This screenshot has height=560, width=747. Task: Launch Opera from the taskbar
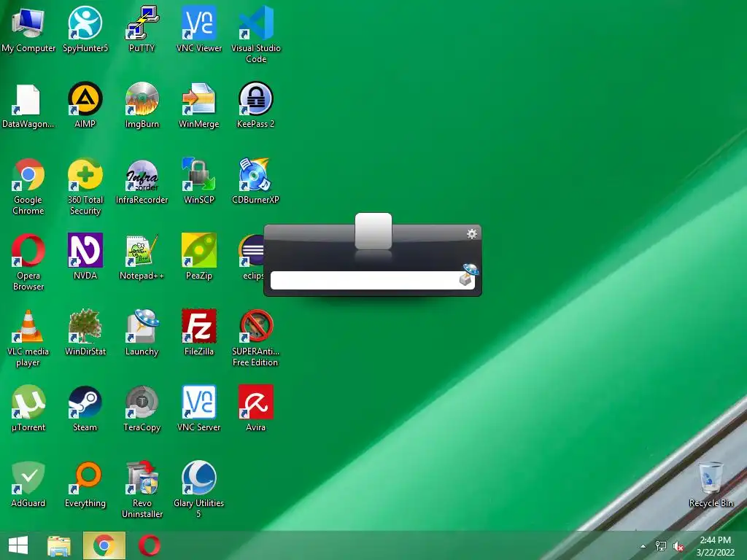pos(149,545)
